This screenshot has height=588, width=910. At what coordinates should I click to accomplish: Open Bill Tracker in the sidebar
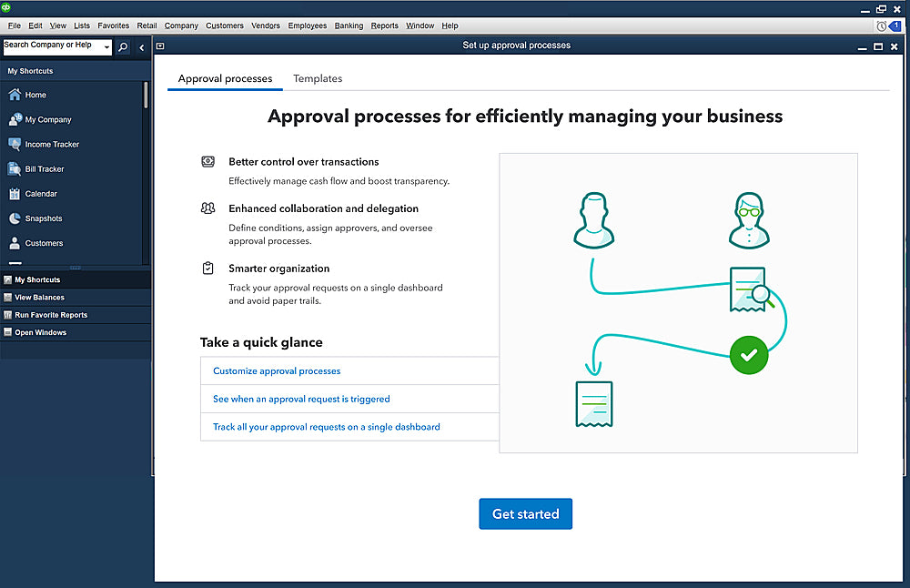[x=44, y=168]
